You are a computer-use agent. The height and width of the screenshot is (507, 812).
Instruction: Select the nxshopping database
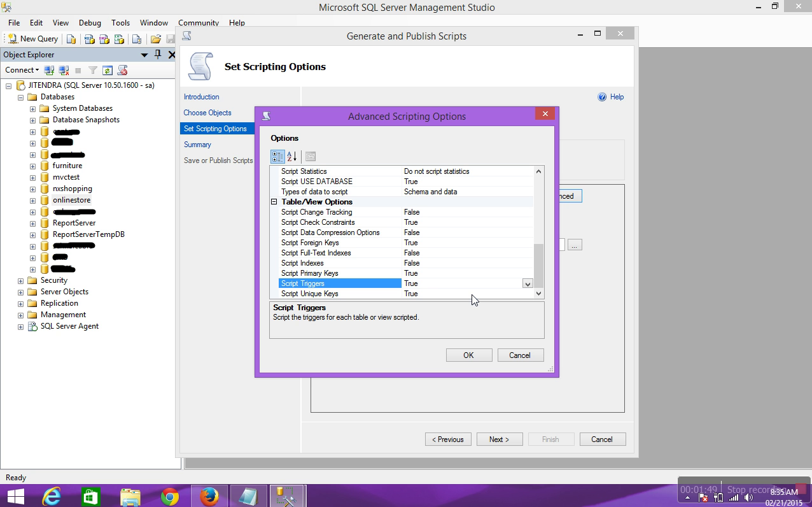coord(73,189)
